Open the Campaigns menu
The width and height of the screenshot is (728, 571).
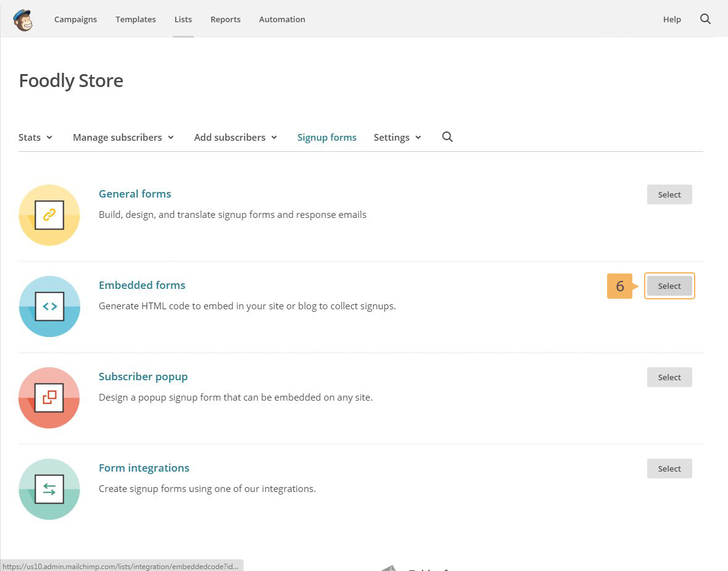tap(75, 20)
